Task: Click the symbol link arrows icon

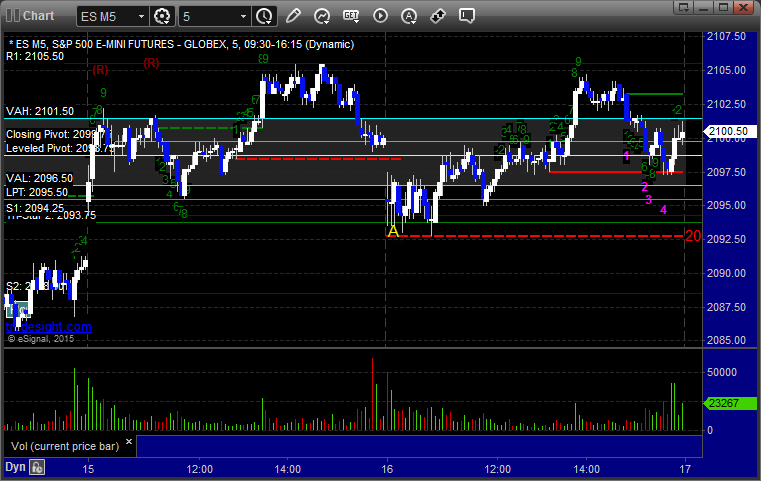Action: coord(438,16)
